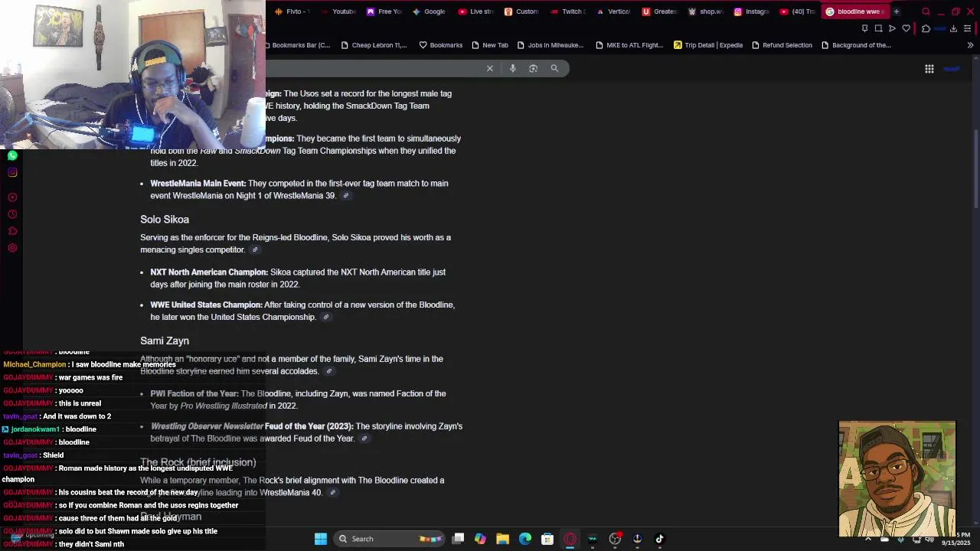Click the search magnifier in search box
The image size is (980, 551).
554,68
